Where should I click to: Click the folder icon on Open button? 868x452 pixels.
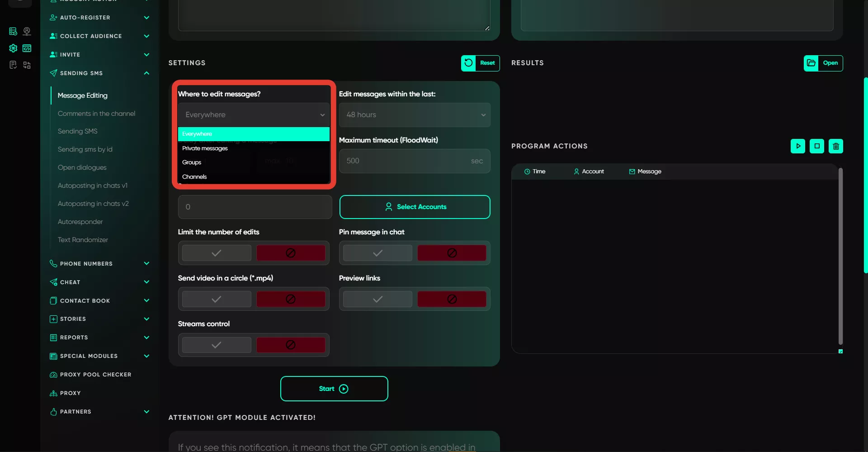pos(811,63)
